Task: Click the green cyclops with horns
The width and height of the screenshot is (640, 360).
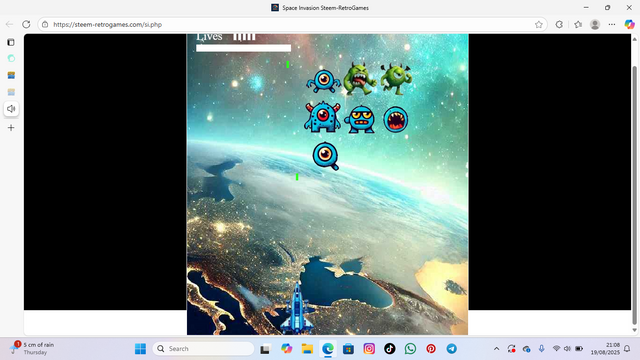Action: [x=396, y=78]
